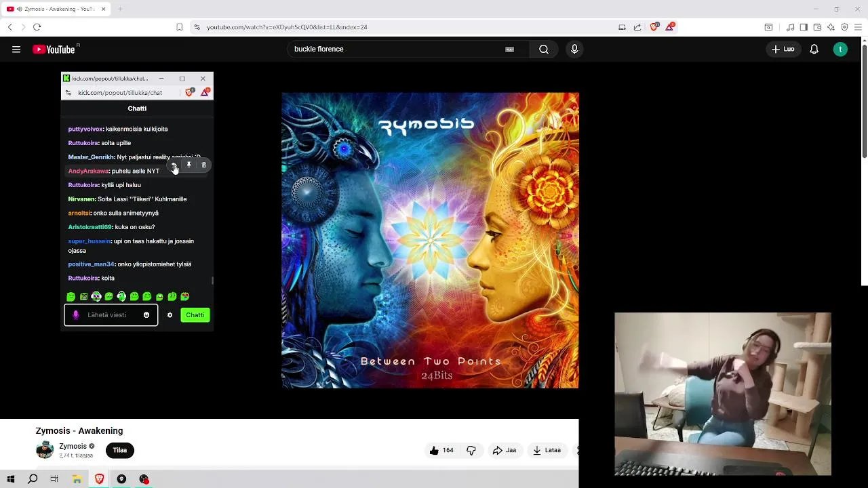
Task: Click username positive_man34 in chat
Action: [x=91, y=264]
